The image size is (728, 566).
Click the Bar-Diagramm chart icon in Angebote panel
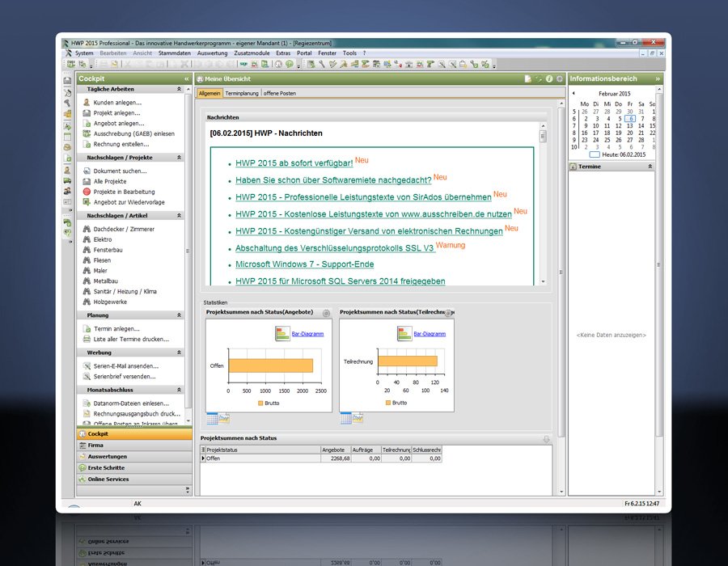282,333
